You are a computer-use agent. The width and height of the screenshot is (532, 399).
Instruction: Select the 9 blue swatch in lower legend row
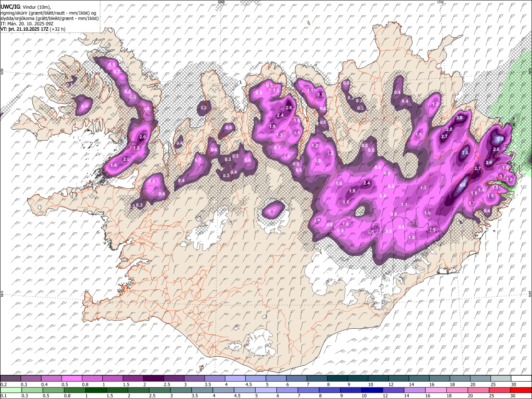[x=351, y=390]
